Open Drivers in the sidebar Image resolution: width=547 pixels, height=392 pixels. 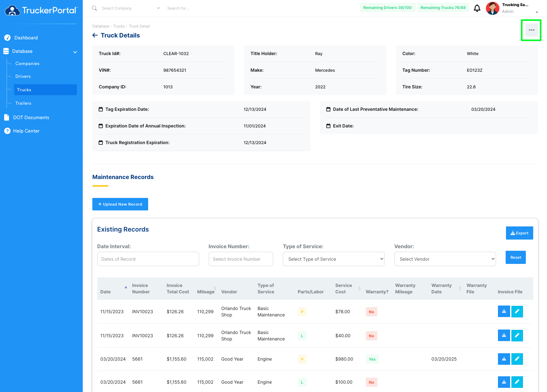[23, 77]
